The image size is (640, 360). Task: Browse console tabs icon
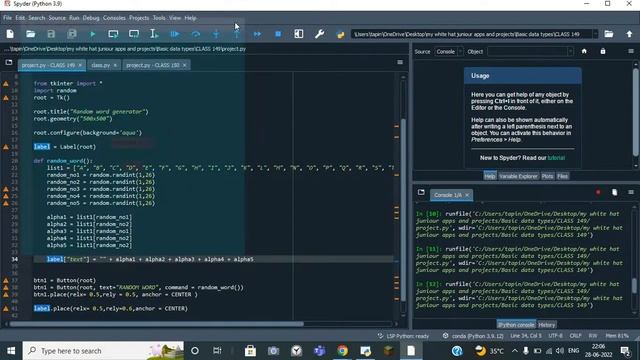[x=421, y=192]
